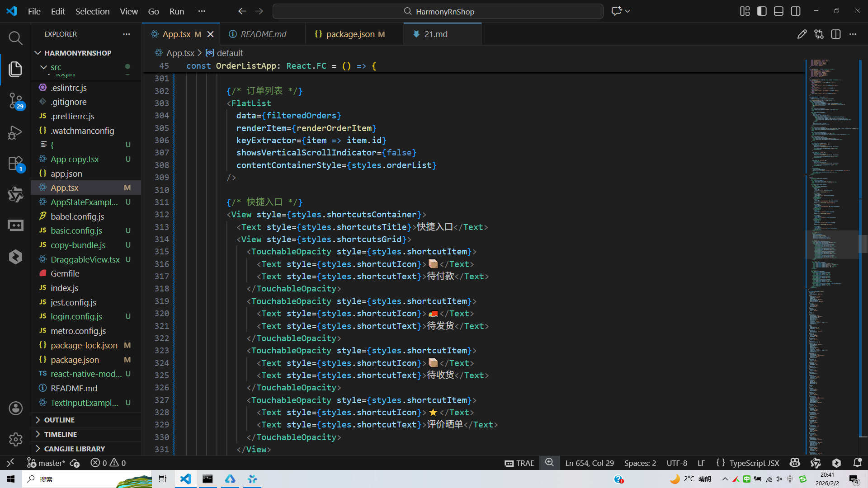Expand the TIMELINE section

click(61, 434)
